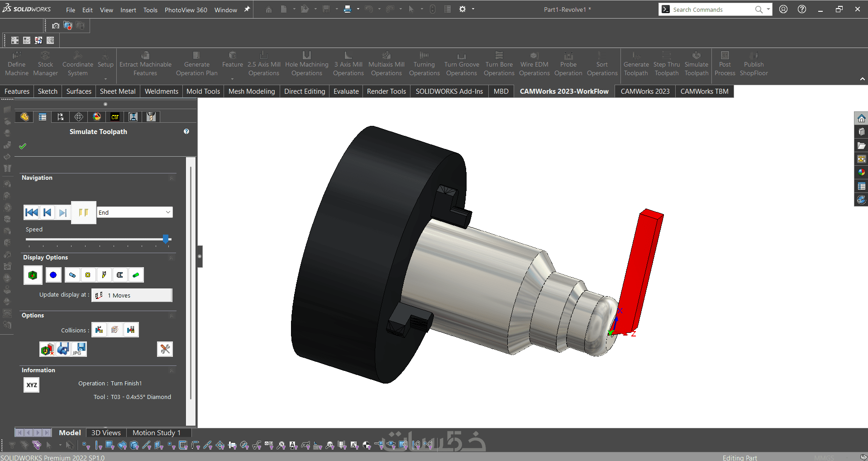Save simulation stock model icon

(63, 349)
